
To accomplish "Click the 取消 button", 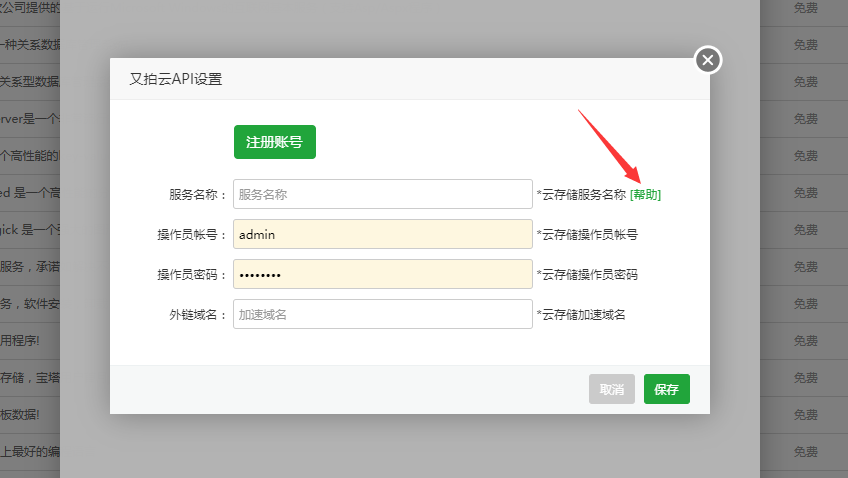I will tap(612, 389).
